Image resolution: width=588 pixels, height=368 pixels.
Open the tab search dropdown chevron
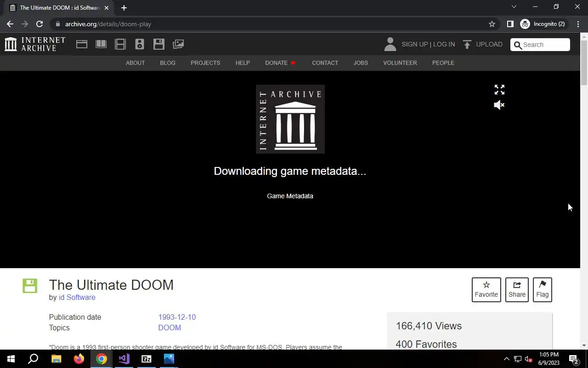pyautogui.click(x=514, y=6)
